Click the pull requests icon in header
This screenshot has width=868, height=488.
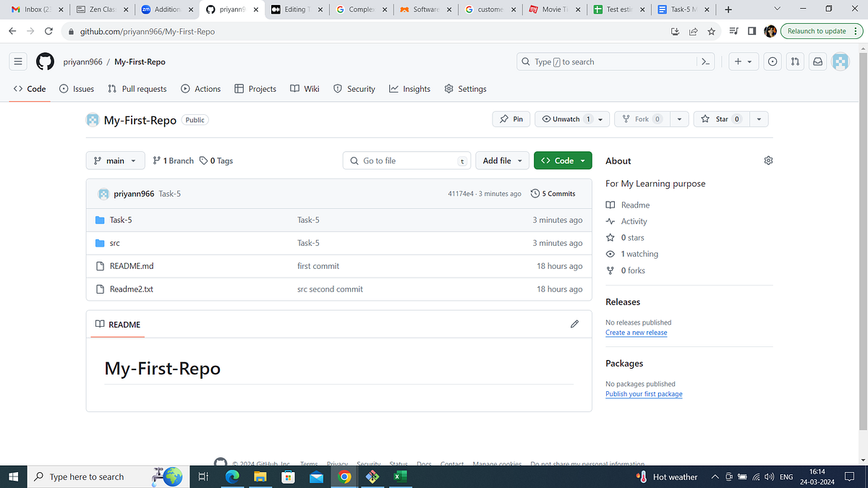pos(795,61)
